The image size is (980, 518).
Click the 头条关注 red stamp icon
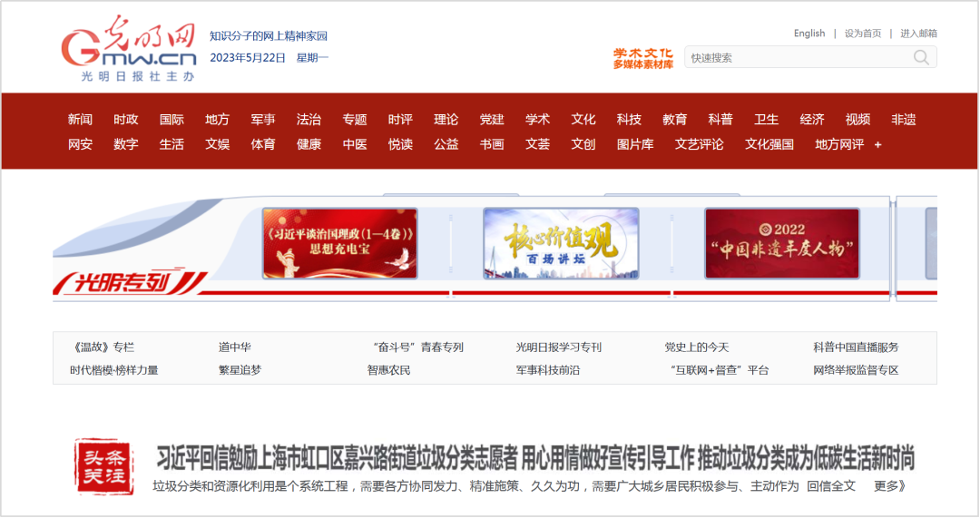click(x=104, y=467)
